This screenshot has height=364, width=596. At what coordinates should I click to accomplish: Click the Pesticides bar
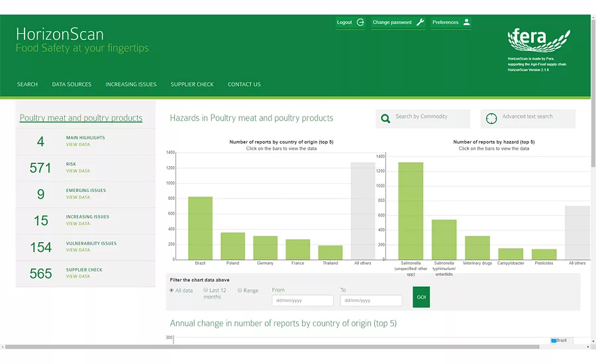pos(544,254)
